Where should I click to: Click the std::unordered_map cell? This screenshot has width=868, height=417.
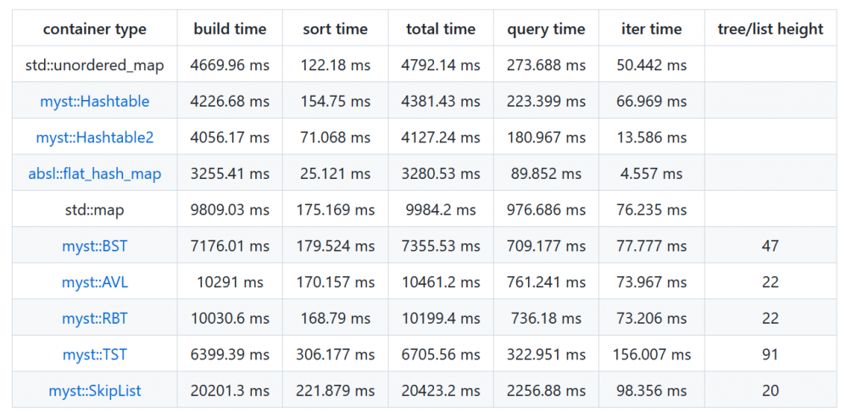click(95, 65)
